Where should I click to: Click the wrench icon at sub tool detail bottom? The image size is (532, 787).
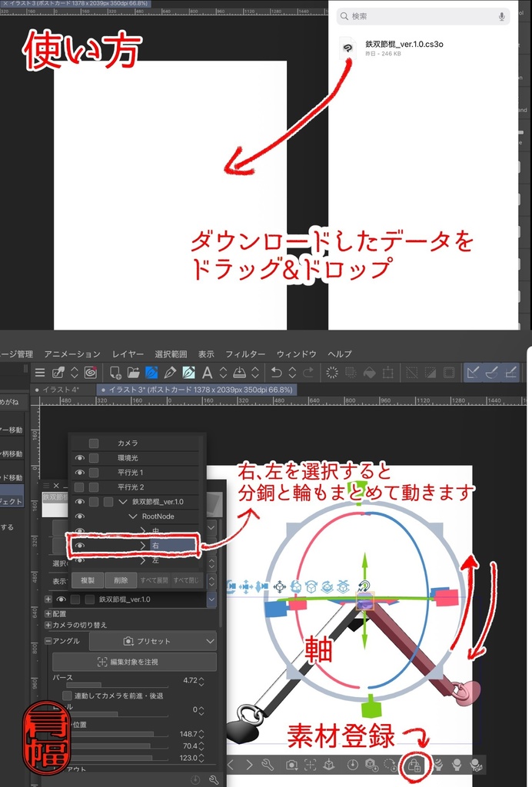click(x=213, y=779)
